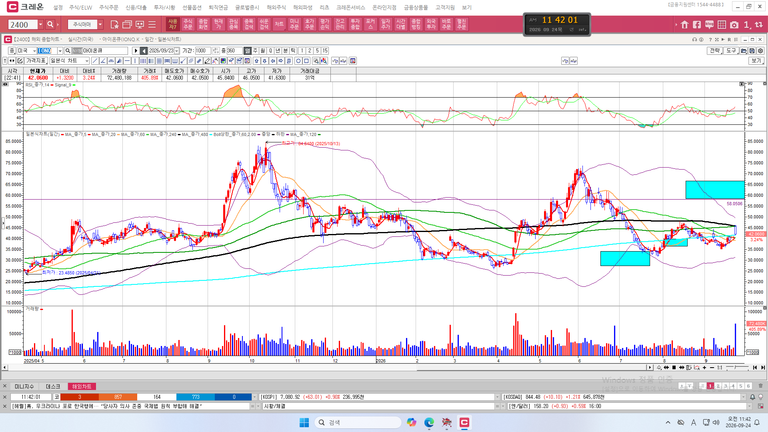The width and height of the screenshot is (768, 432).
Task: Select the rectangle shape drawing tool
Action: click(x=307, y=61)
